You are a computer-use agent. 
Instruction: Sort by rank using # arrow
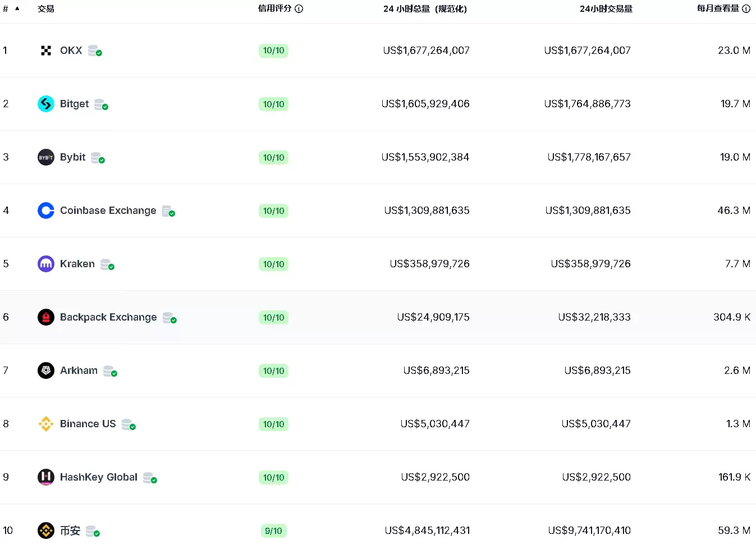(x=17, y=8)
